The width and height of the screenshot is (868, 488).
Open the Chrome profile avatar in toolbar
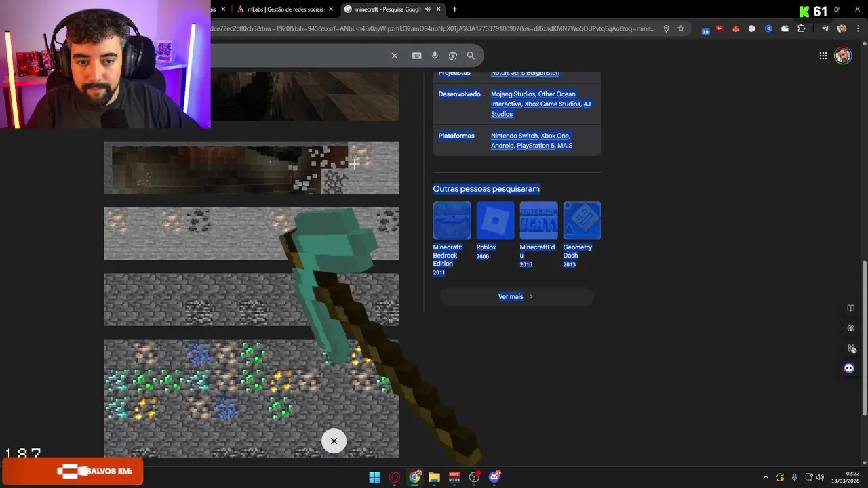842,28
